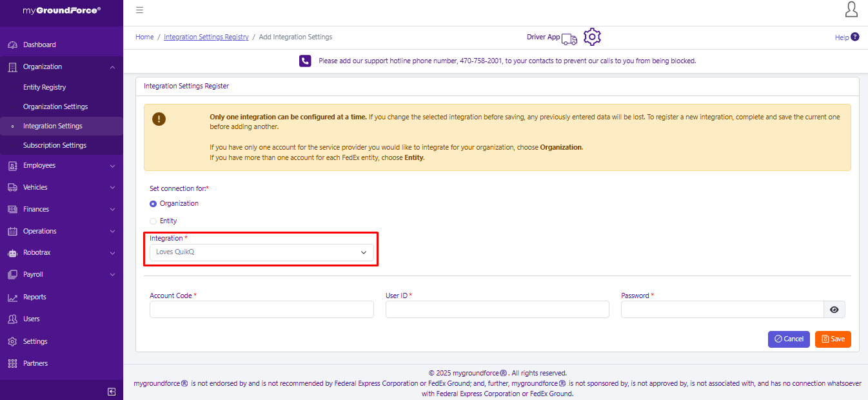Expand the Finances menu chevron
Image resolution: width=868 pixels, height=400 pixels.
[113, 210]
